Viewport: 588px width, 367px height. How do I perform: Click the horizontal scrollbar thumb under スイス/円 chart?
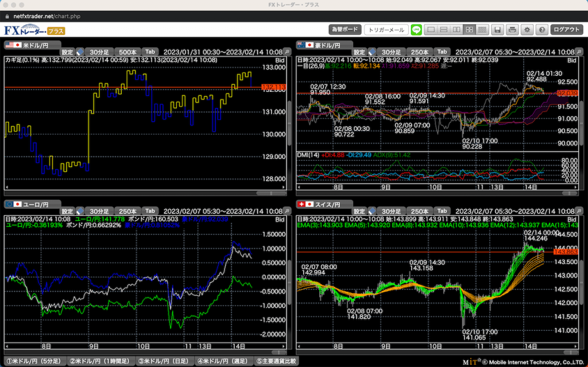[x=570, y=353]
